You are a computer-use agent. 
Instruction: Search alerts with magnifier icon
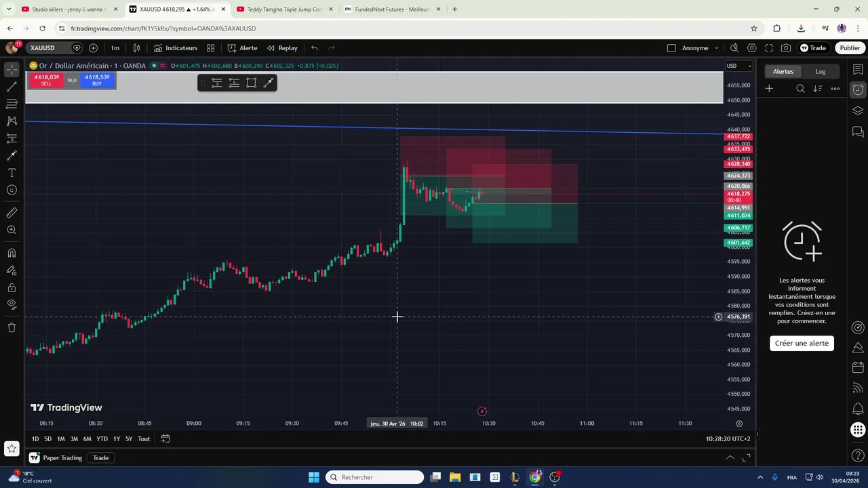[x=800, y=89]
